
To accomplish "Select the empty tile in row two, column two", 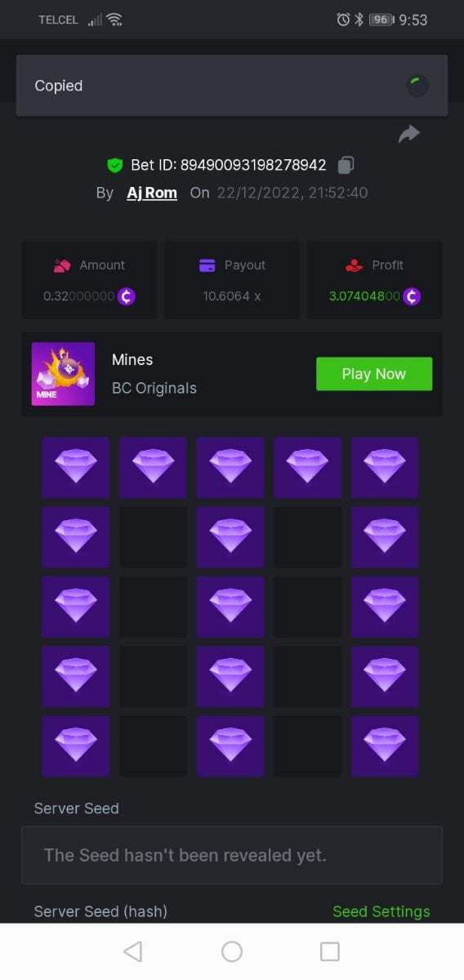I will [x=153, y=537].
